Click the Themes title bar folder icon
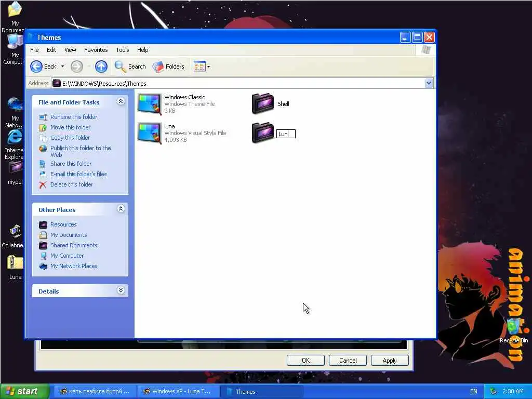532x399 pixels. tap(31, 37)
